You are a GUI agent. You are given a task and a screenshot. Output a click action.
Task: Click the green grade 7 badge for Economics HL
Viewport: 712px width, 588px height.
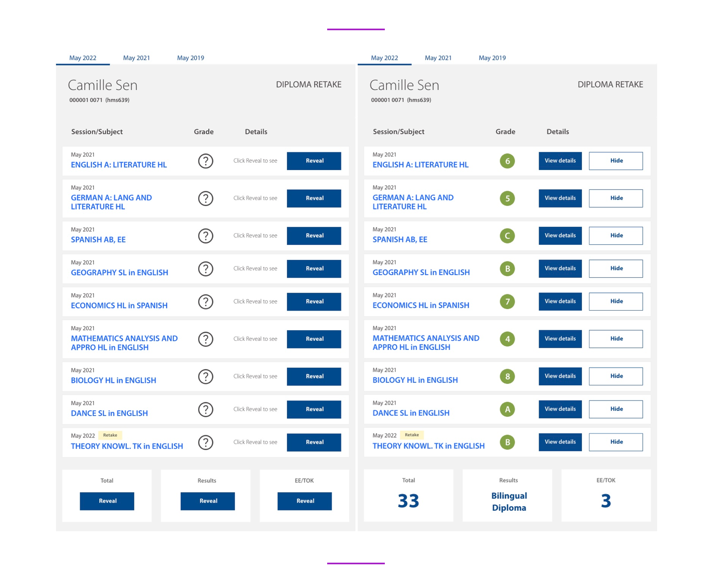coord(507,302)
